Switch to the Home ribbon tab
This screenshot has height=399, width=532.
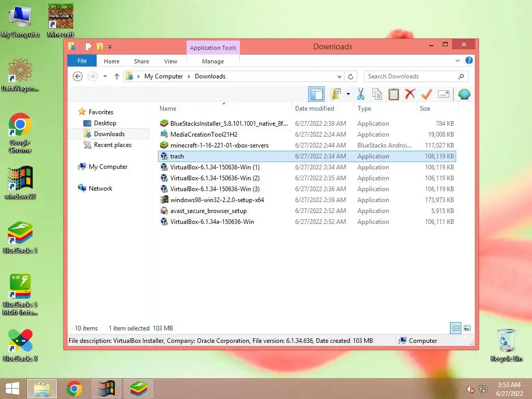pyautogui.click(x=112, y=61)
